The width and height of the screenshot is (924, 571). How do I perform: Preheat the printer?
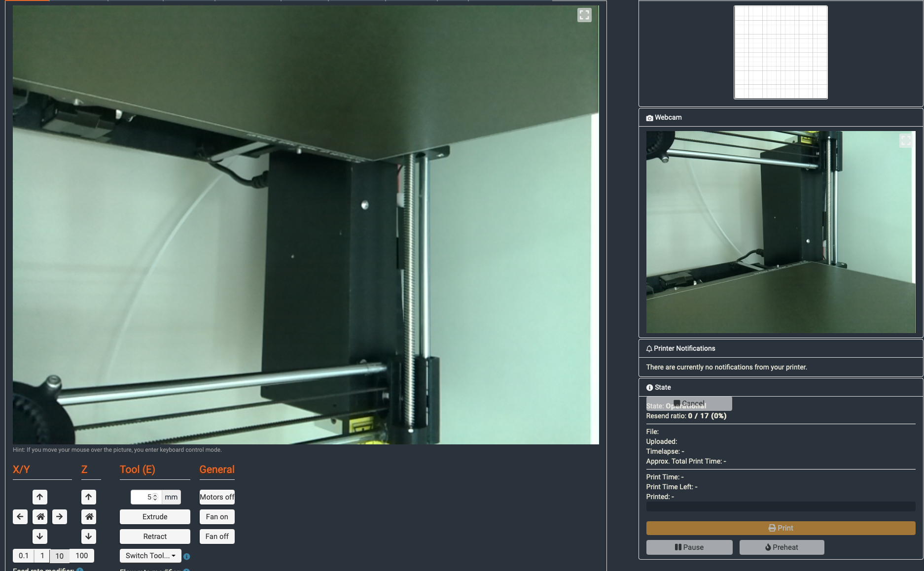(781, 547)
